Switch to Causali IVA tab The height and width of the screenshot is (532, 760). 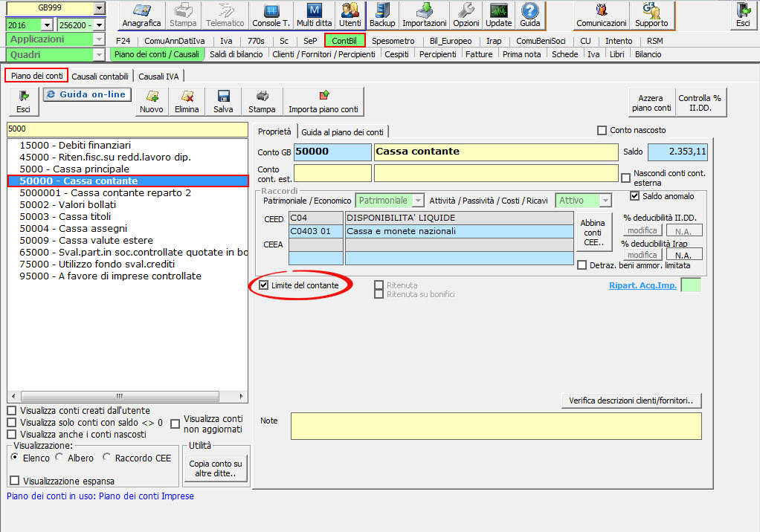(x=158, y=77)
